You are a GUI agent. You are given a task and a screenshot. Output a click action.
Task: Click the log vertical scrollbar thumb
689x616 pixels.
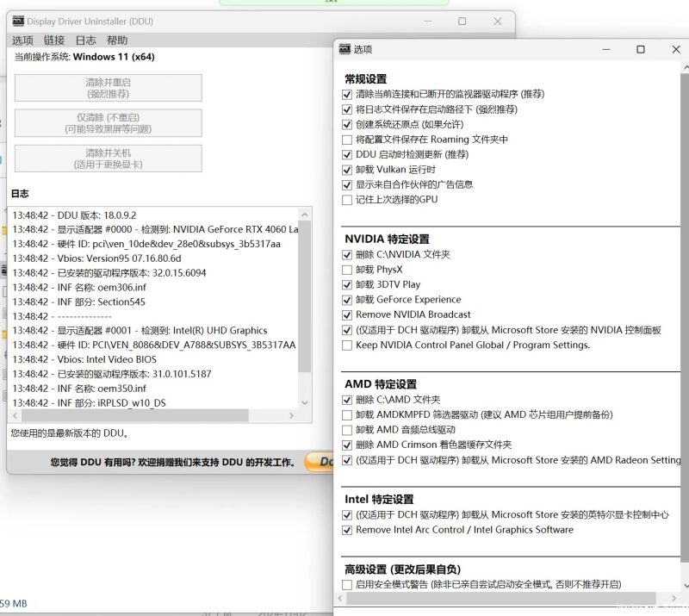(305, 296)
